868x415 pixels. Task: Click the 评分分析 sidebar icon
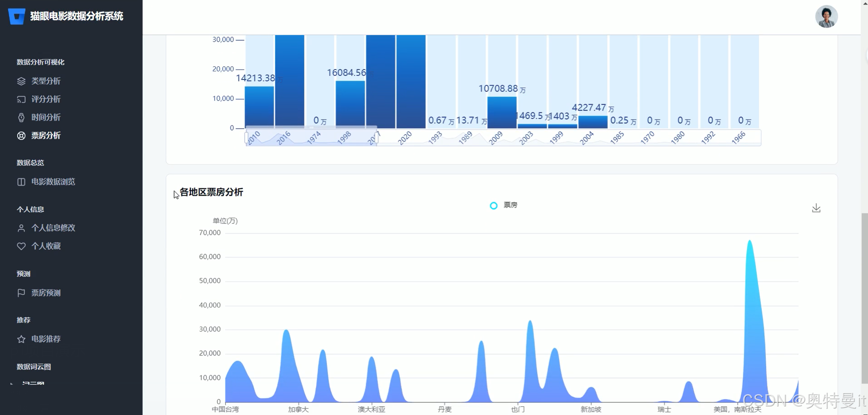click(x=21, y=99)
